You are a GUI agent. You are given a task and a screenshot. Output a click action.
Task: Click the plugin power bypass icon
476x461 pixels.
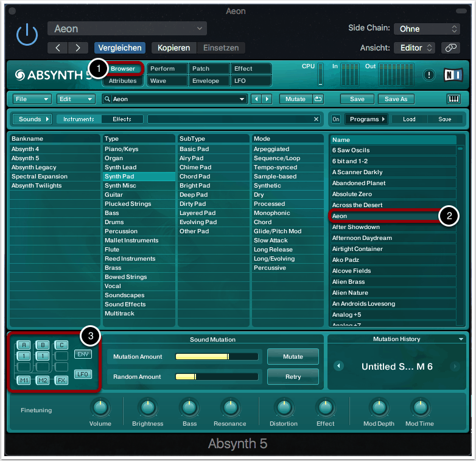point(27,35)
